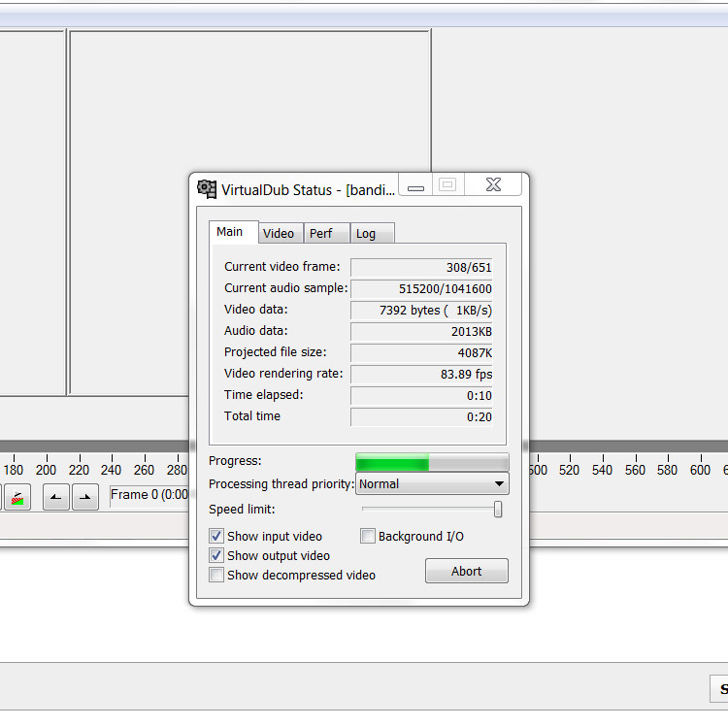Image resolution: width=728 pixels, height=727 pixels.
Task: Minimize the VirtualDub Status dialog
Action: coord(415,185)
